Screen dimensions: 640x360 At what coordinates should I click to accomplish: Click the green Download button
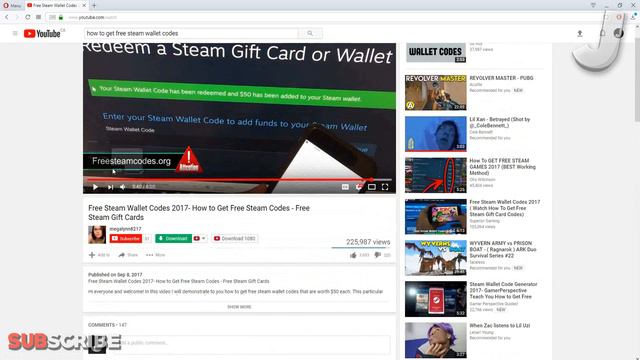point(173,238)
